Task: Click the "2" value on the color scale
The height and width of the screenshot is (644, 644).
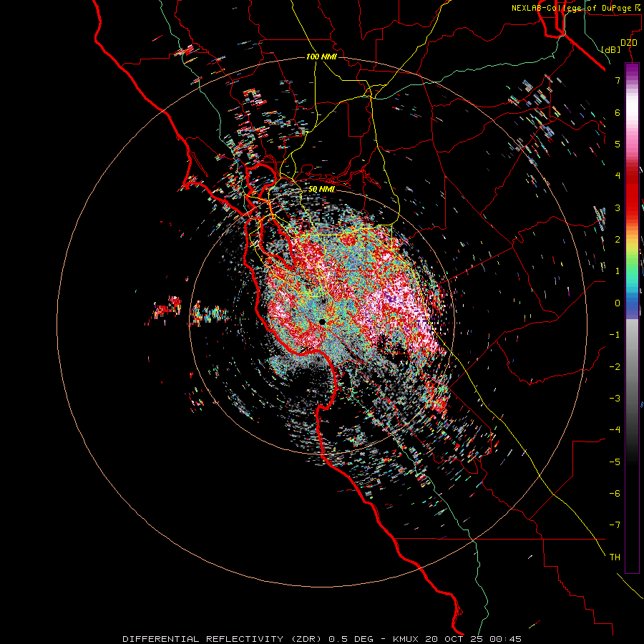Action: point(618,240)
